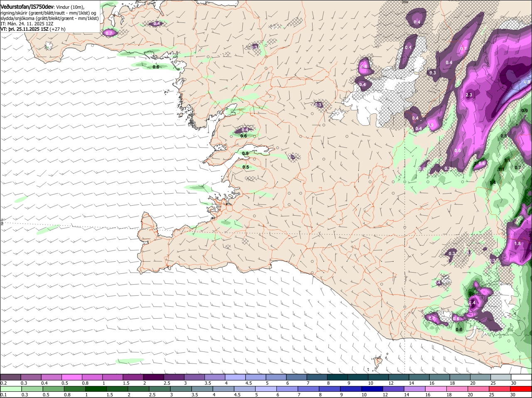Select the '(+27 h)' forecast offset text
Image resolution: width=532 pixels, height=398 pixels.
(57, 29)
